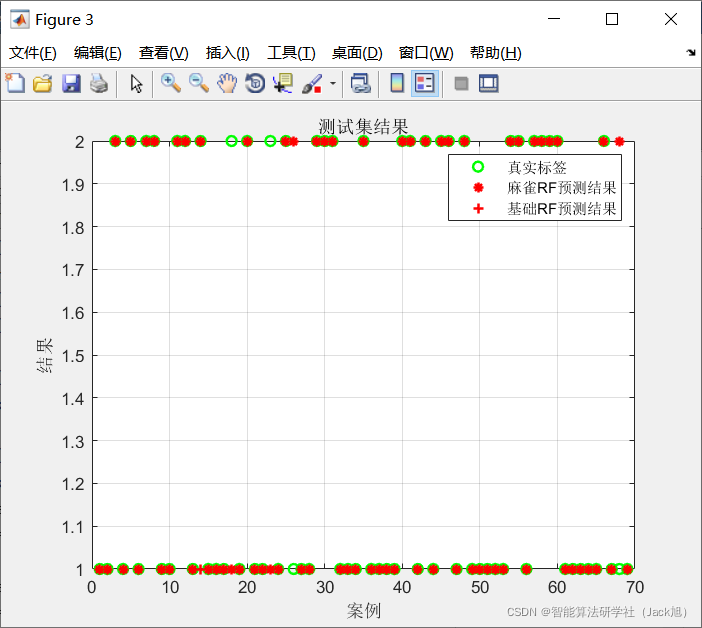
Task: Click legend entry 基础RF预测结果
Action: pyautogui.click(x=561, y=209)
